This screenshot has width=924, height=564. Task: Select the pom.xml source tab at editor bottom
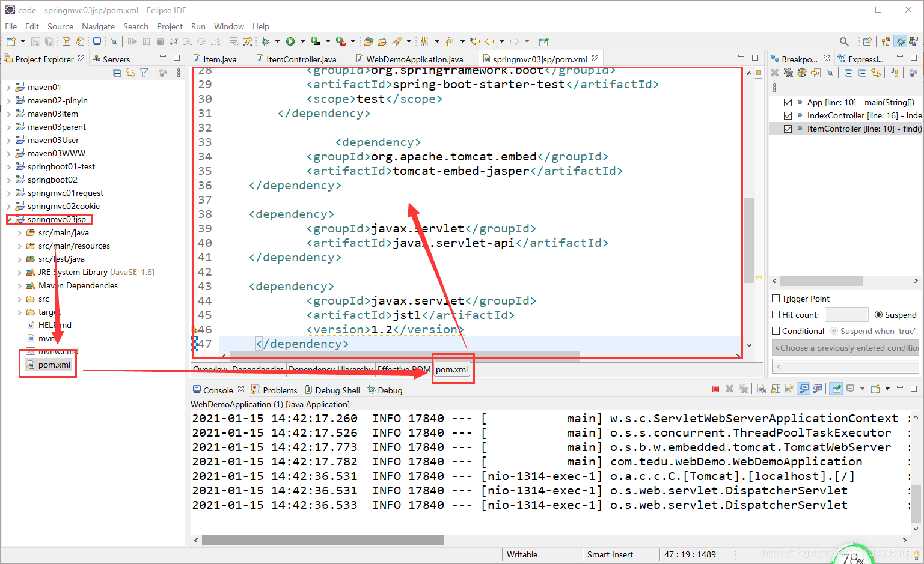451,369
